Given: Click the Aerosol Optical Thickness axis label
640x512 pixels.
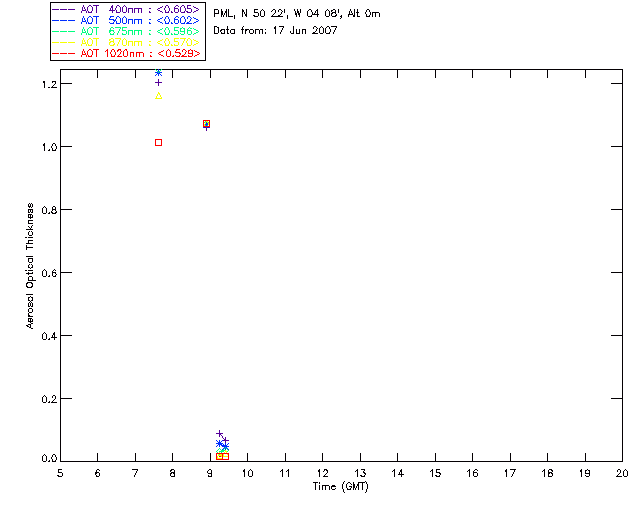Looking at the screenshot, I should [30, 266].
